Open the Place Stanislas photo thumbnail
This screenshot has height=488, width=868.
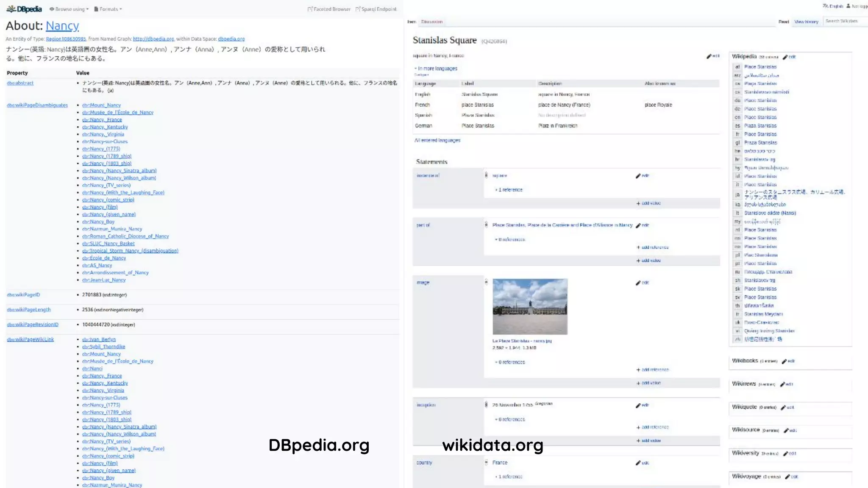coord(530,306)
